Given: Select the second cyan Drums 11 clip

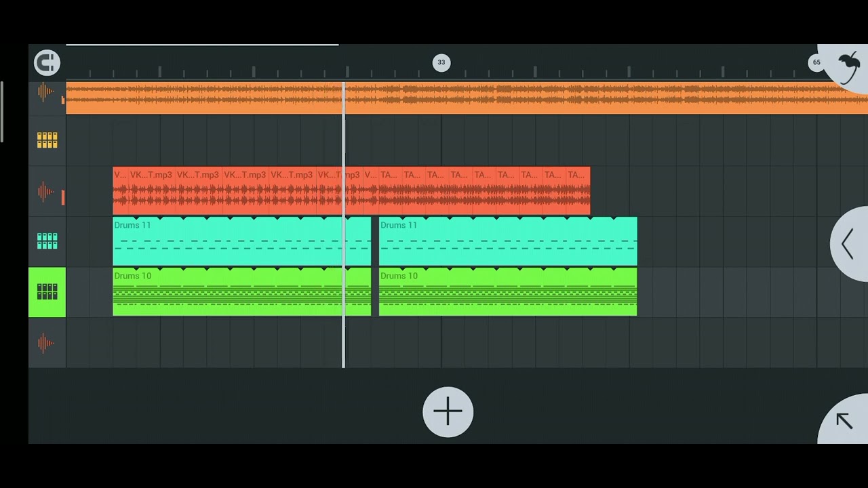Looking at the screenshot, I should point(508,241).
